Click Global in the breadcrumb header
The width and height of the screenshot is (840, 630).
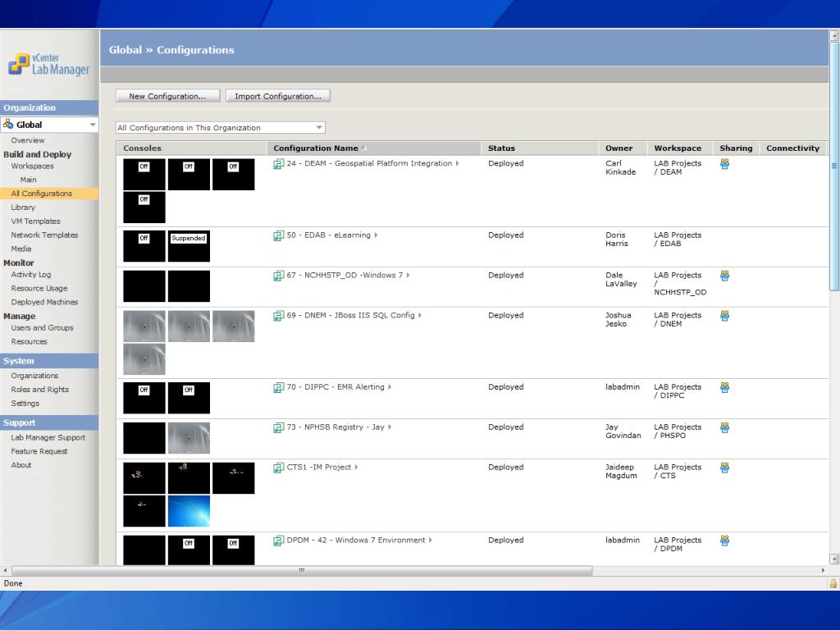[x=126, y=50]
